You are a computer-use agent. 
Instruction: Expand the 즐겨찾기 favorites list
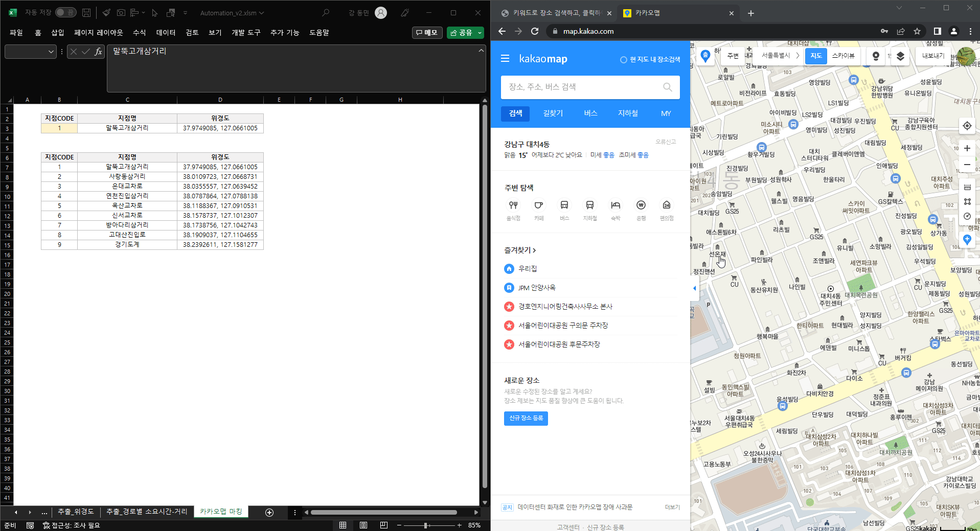(520, 250)
